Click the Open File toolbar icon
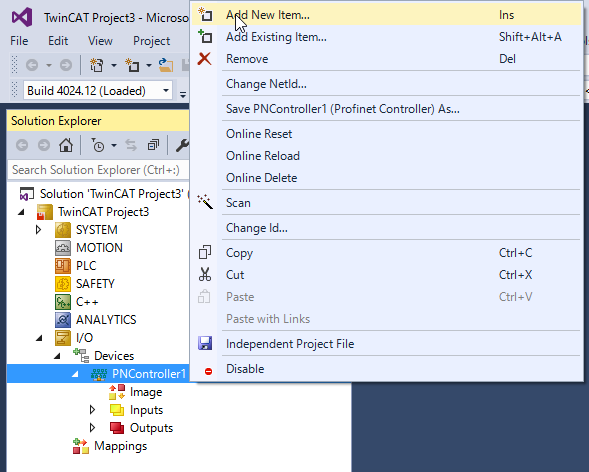This screenshot has height=472, width=589. [166, 65]
